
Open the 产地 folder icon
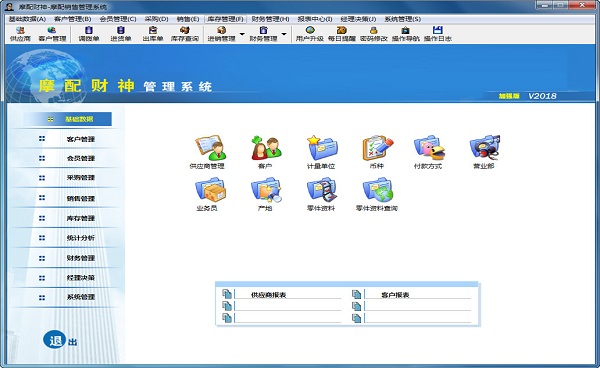(x=266, y=189)
